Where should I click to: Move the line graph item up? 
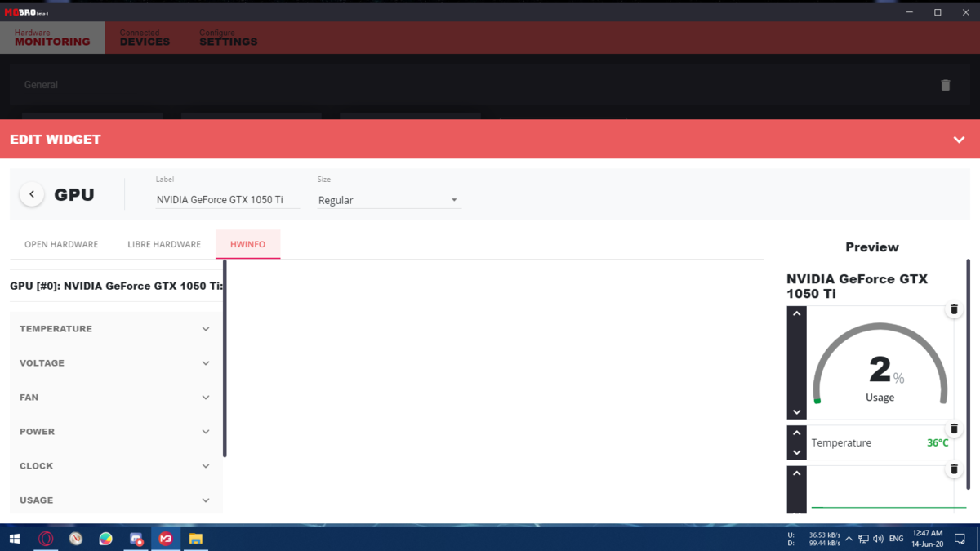coord(796,473)
